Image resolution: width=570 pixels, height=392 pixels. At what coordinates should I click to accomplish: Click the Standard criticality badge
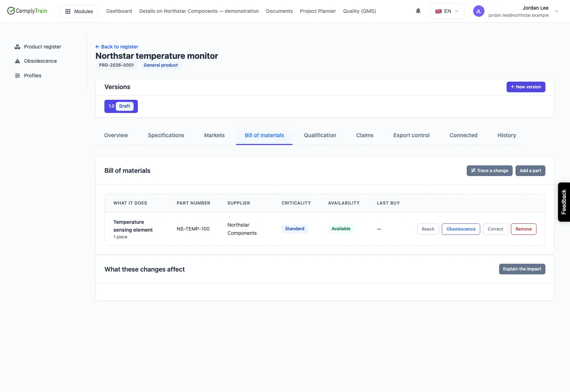(295, 229)
